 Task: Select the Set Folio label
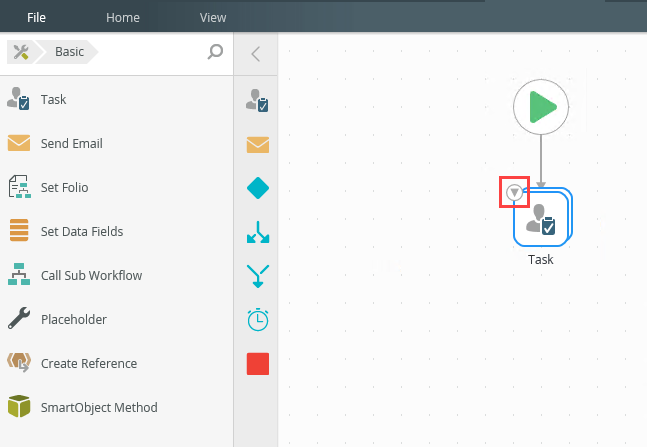(x=64, y=187)
